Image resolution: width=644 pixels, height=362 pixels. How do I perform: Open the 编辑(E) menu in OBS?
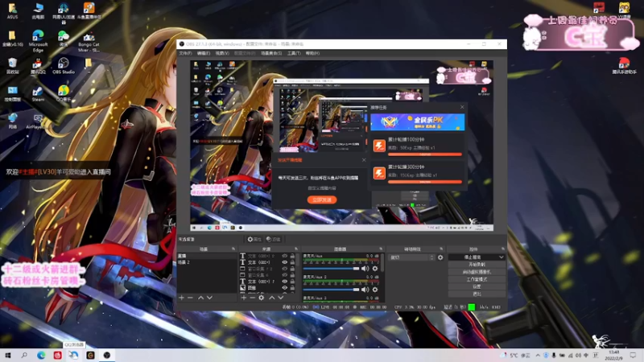[204, 53]
